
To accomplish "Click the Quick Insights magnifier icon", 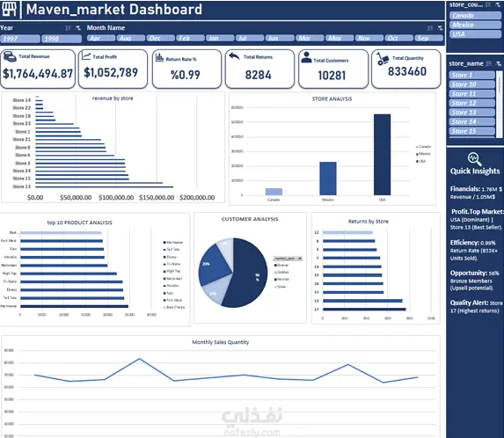I will point(474,159).
